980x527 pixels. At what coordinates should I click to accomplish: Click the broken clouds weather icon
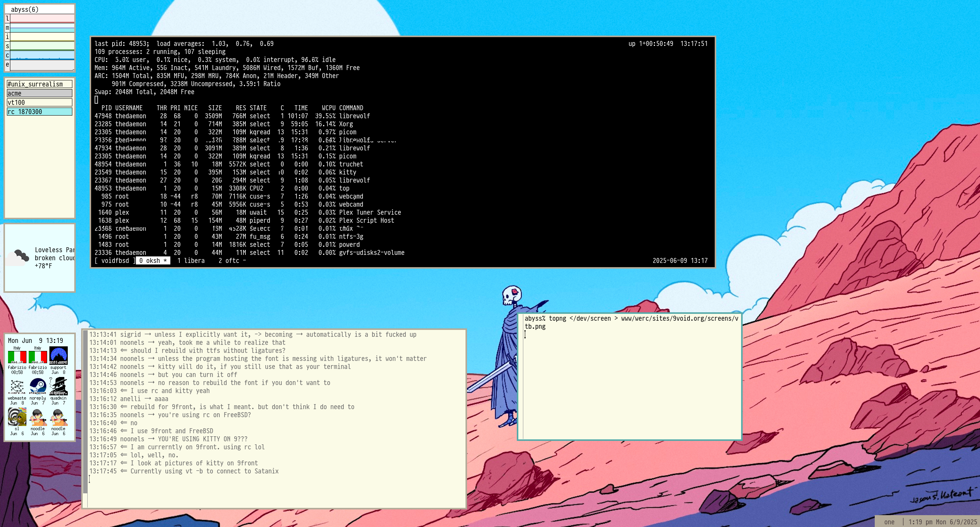pyautogui.click(x=18, y=258)
